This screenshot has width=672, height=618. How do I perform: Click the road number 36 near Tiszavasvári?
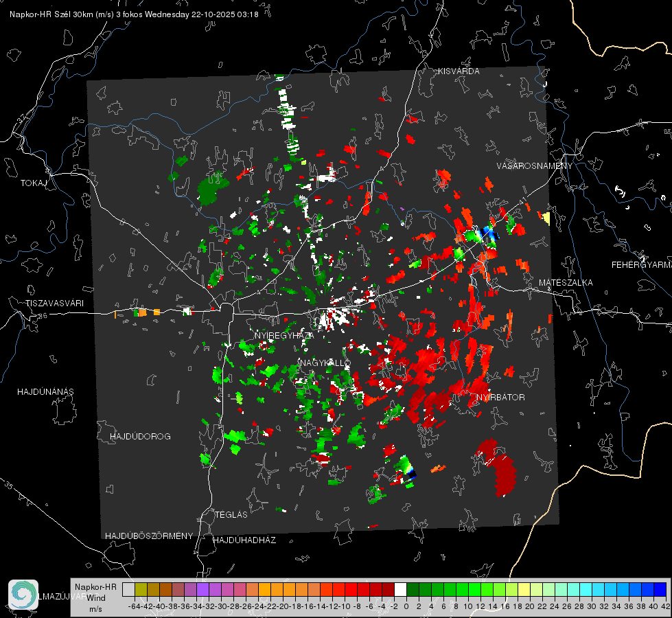(x=43, y=316)
